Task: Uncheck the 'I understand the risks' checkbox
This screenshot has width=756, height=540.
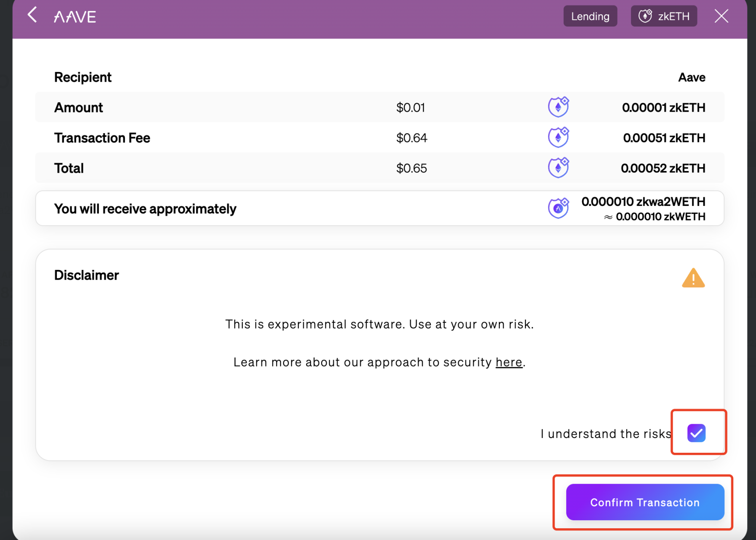Action: 696,433
